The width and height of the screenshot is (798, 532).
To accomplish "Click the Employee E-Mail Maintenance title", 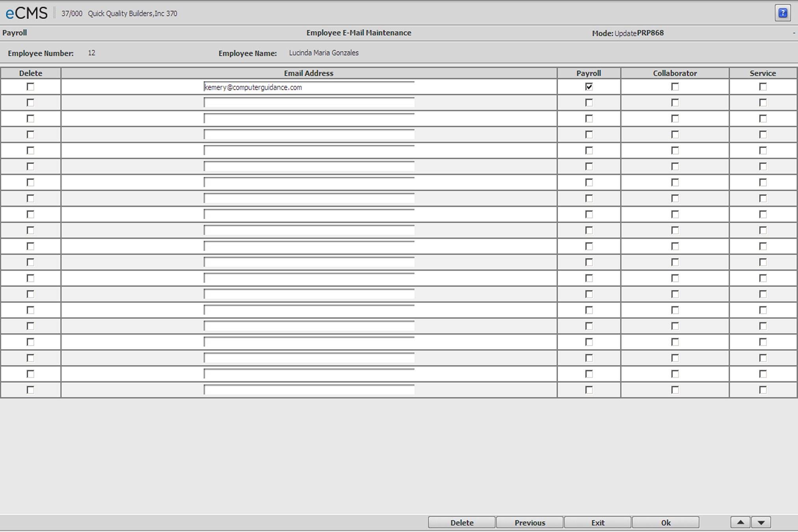I will click(x=359, y=33).
